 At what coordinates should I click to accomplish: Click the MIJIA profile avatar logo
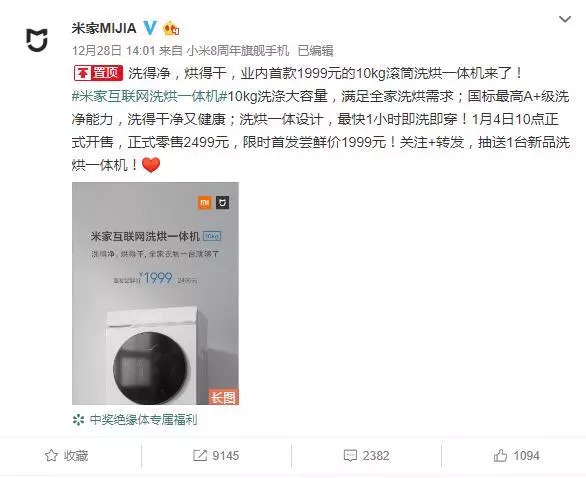pyautogui.click(x=37, y=40)
